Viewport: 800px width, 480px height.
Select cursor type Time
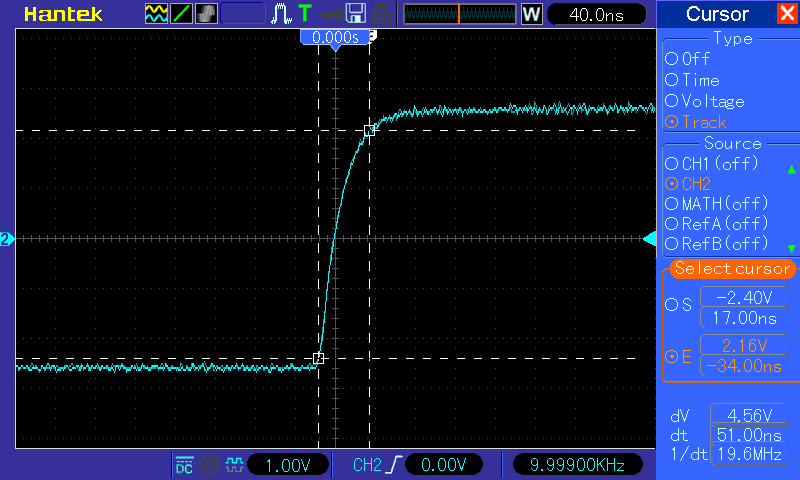[x=692, y=80]
